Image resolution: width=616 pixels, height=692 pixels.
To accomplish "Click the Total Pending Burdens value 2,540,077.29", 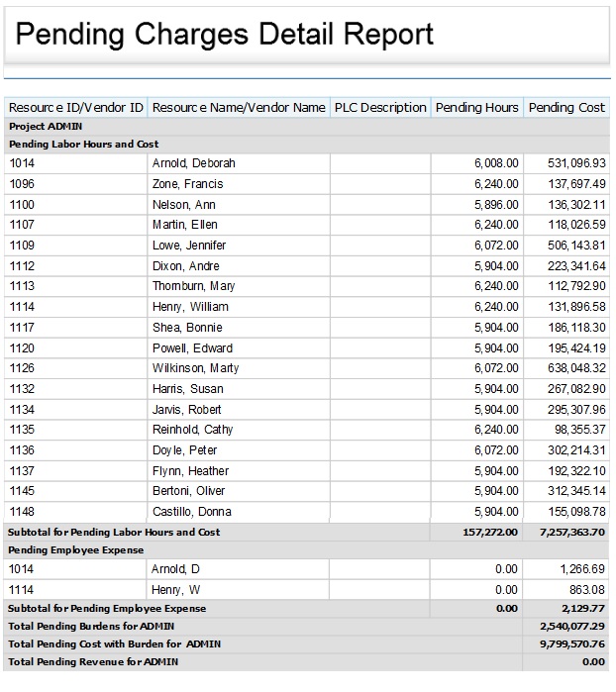I will [x=571, y=627].
